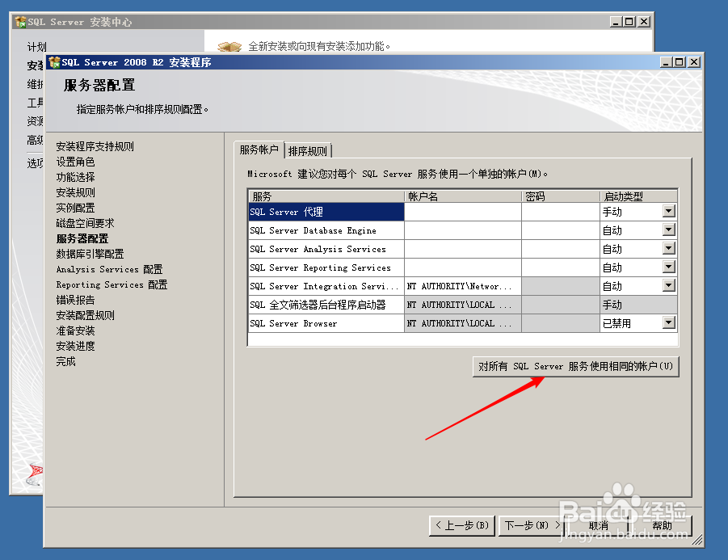Viewport: 728px width, 560px height.
Task: Switch to the 排序规则 tab
Action: click(x=307, y=151)
